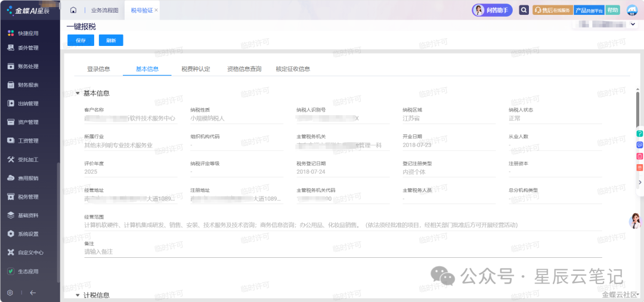Open 产品共创平台 button

(x=589, y=10)
